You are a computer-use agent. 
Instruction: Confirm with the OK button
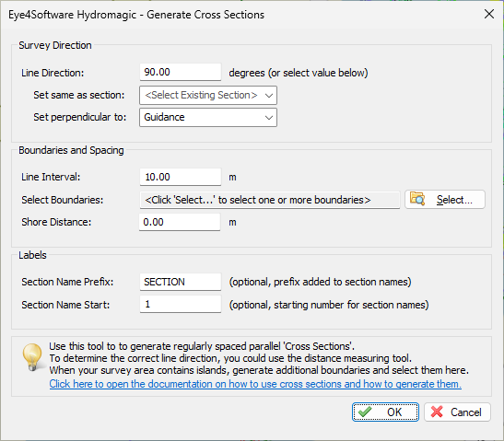[x=385, y=412]
